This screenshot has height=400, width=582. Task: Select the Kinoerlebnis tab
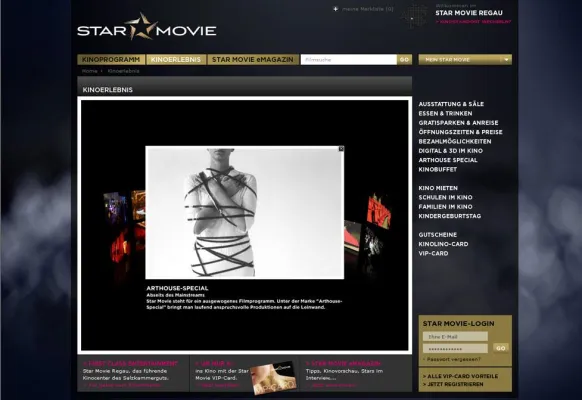click(176, 60)
